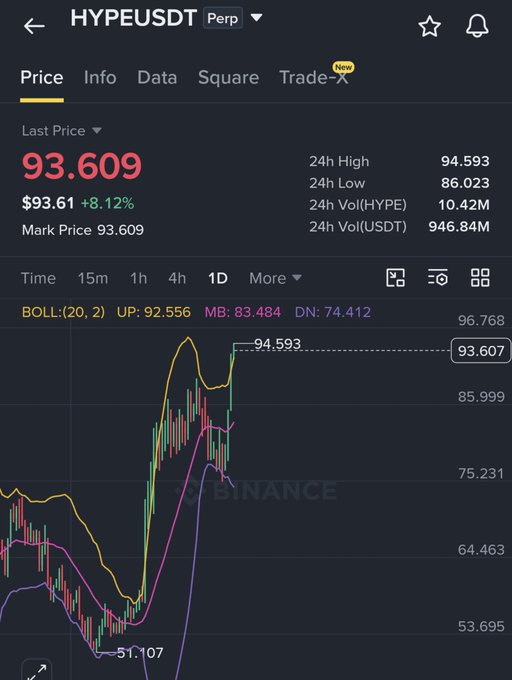
Task: Tap the 24h High value 94.593
Action: (x=465, y=161)
